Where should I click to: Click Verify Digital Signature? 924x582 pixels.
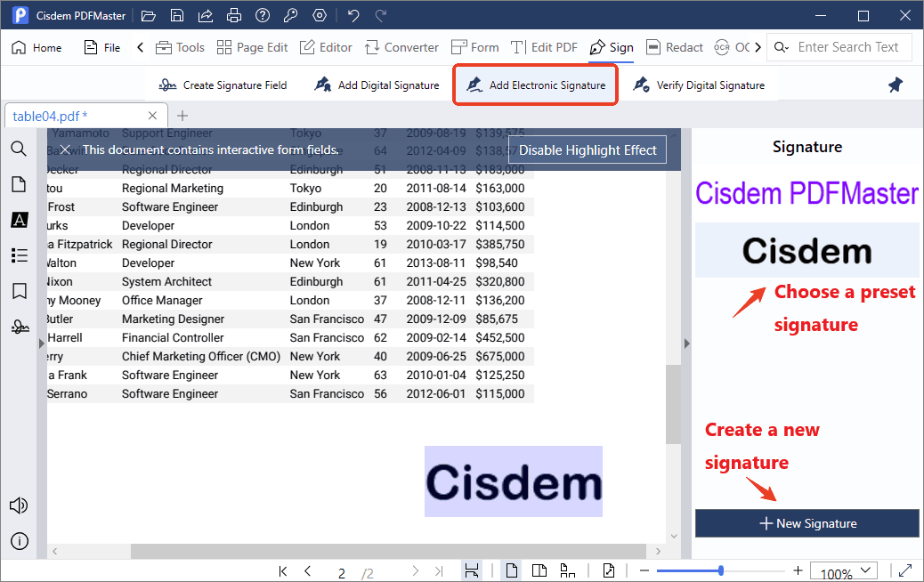tap(698, 85)
